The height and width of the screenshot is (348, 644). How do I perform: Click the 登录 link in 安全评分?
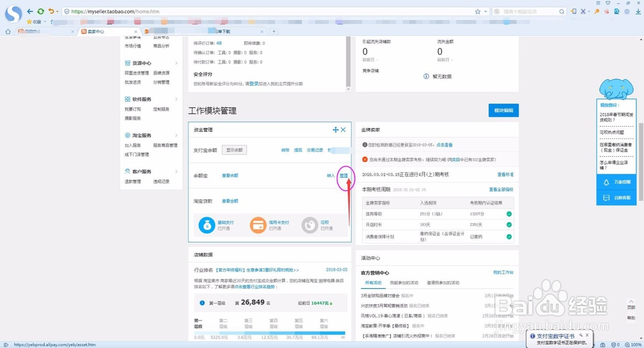click(x=254, y=84)
